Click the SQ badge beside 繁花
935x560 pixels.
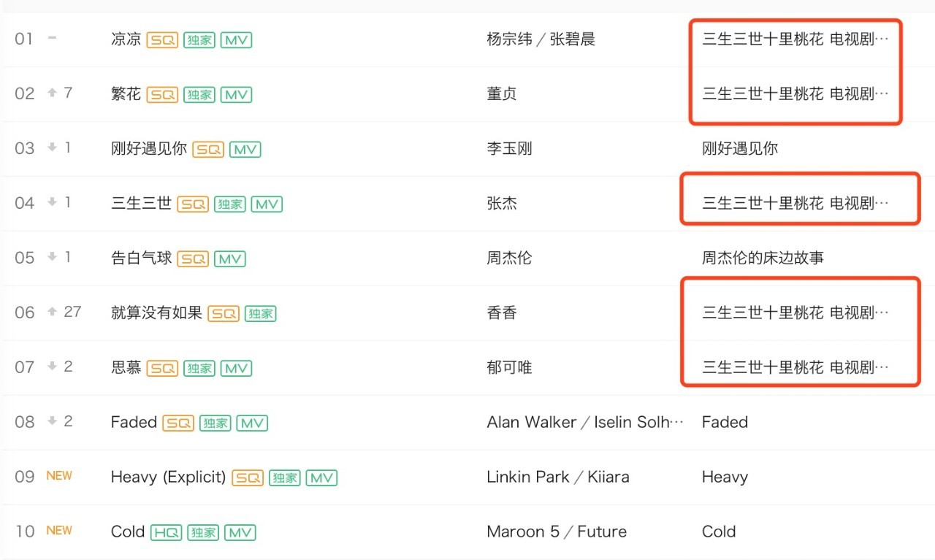pos(162,95)
